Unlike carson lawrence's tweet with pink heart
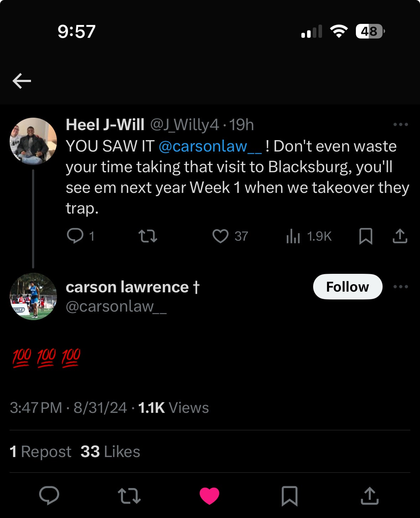 (x=209, y=496)
